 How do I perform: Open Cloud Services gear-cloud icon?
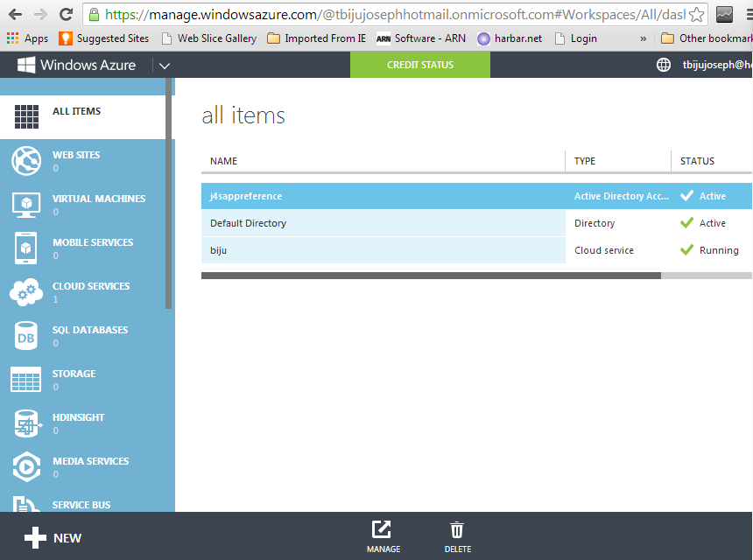(26, 291)
